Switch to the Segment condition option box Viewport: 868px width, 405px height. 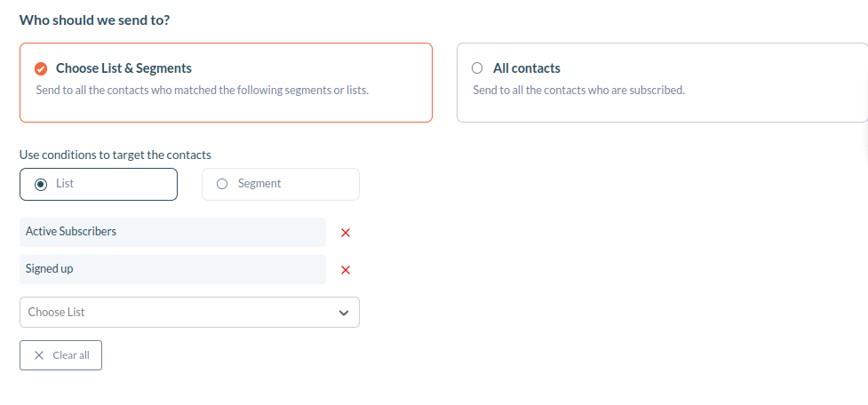[x=281, y=184]
